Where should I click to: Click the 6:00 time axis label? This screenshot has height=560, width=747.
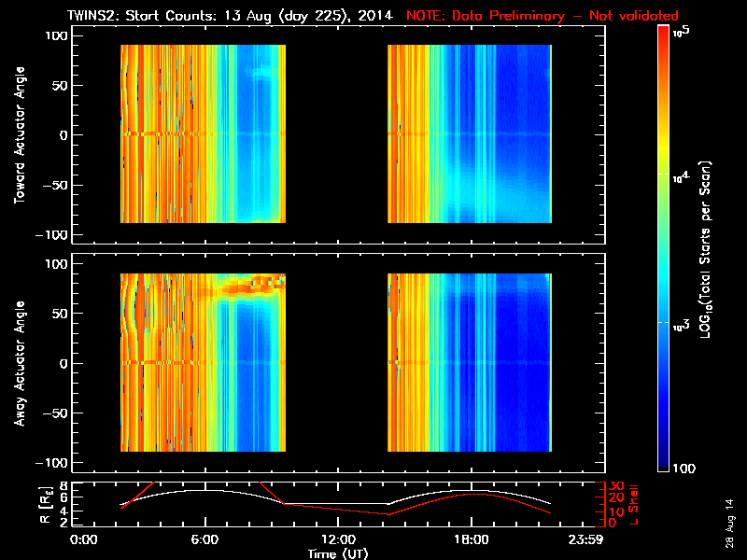(204, 540)
